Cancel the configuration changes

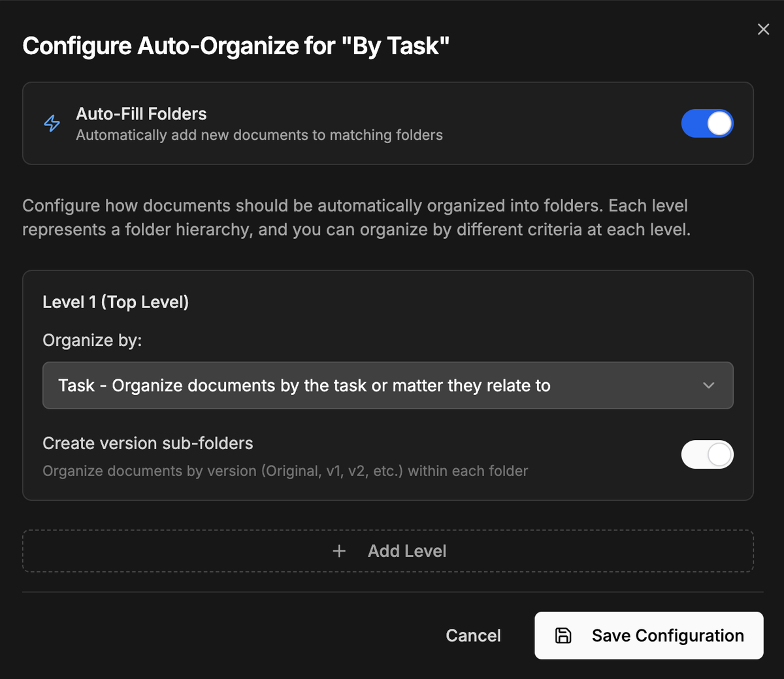[473, 635]
